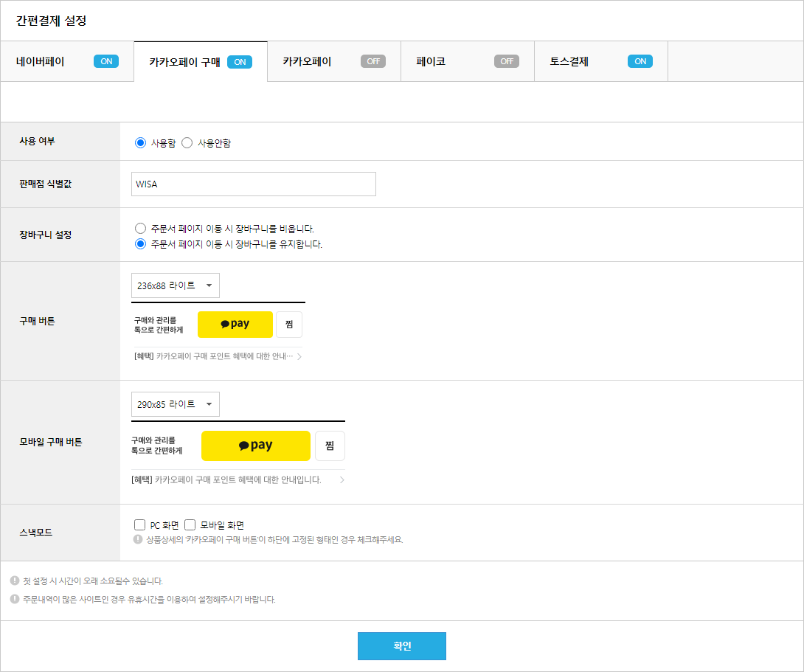Enable the PC 화면 snack mode checkbox
The image size is (804, 672).
(139, 525)
